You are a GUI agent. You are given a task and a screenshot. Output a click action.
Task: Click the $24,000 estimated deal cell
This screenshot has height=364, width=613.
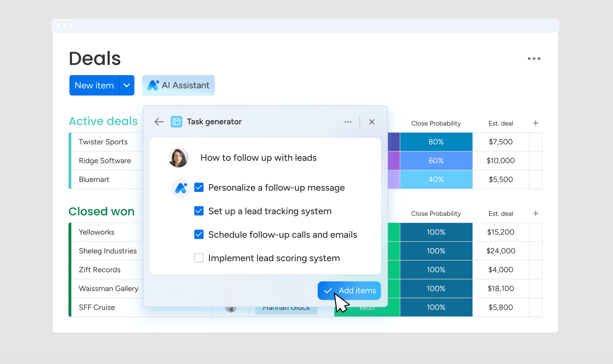[501, 251]
